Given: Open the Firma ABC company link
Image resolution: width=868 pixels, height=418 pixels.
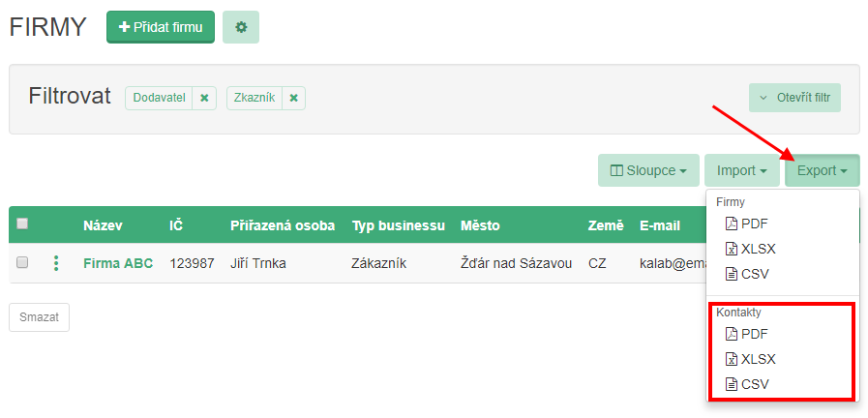Looking at the screenshot, I should point(118,263).
